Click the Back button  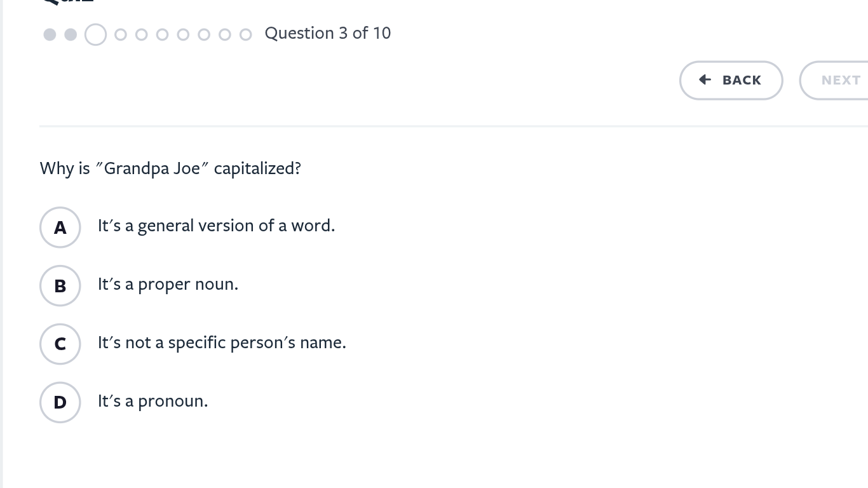pyautogui.click(x=731, y=80)
